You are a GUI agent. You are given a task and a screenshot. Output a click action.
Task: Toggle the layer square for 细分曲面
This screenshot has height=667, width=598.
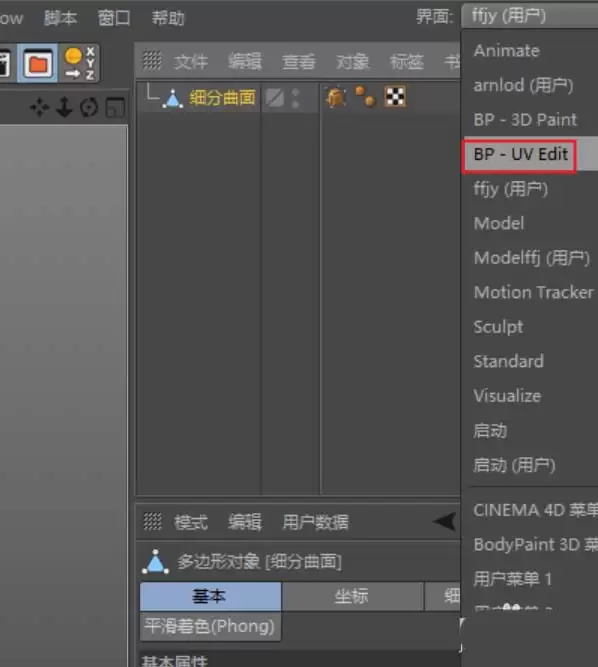[x=275, y=98]
